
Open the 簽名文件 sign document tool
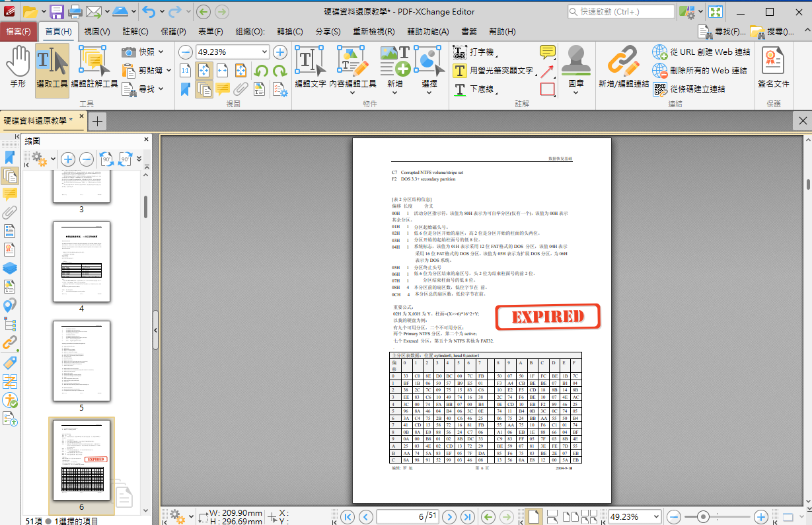773,68
